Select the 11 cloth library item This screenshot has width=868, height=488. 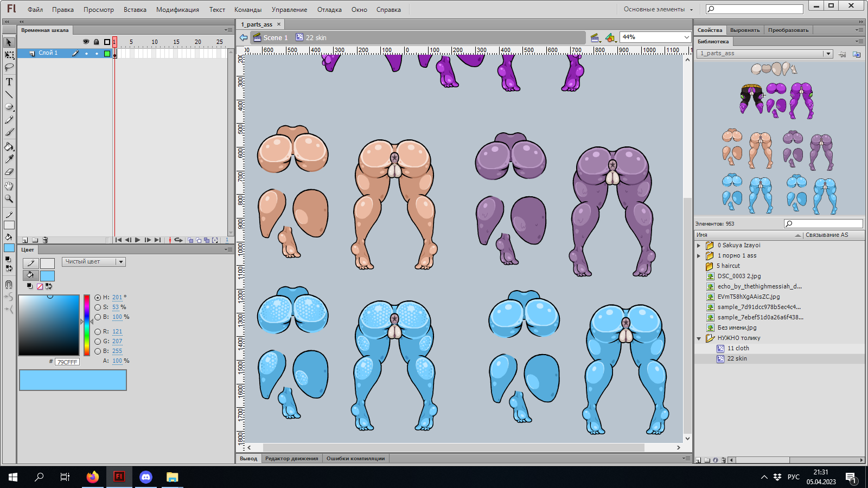pyautogui.click(x=738, y=349)
